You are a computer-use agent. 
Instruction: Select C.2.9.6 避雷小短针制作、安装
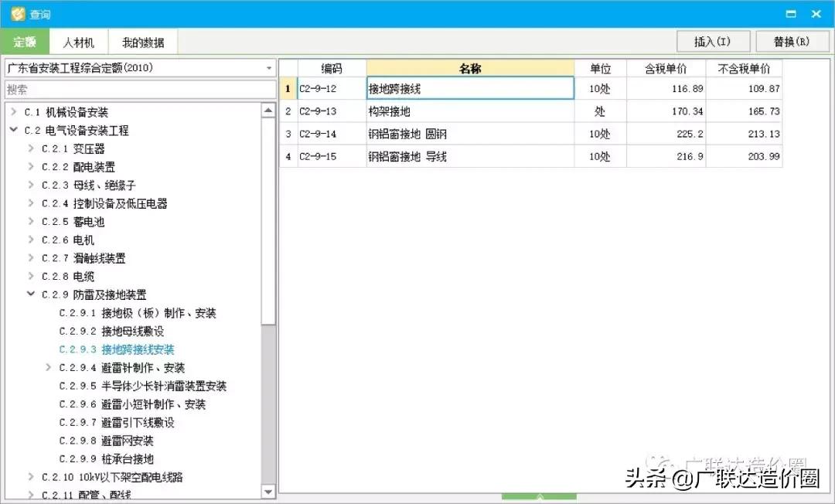coord(132,404)
